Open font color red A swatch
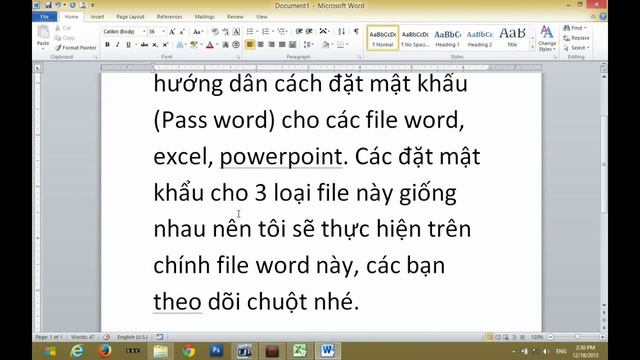The height and width of the screenshot is (360, 640). [210, 44]
